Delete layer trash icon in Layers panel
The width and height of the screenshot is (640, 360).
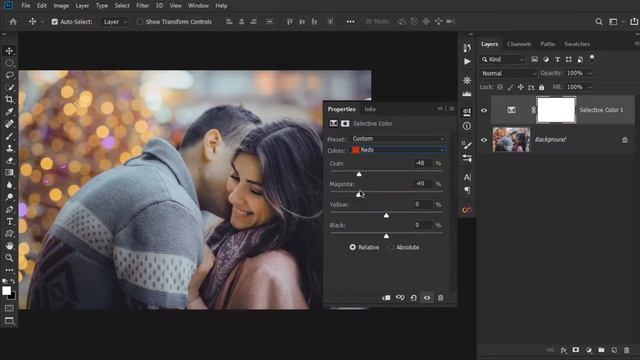click(x=627, y=350)
